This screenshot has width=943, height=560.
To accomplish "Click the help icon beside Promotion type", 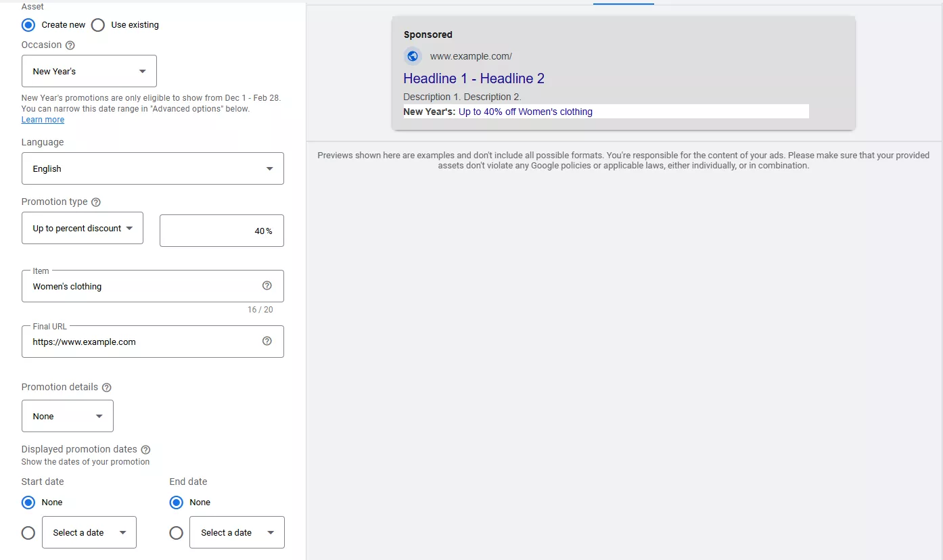I will point(96,202).
